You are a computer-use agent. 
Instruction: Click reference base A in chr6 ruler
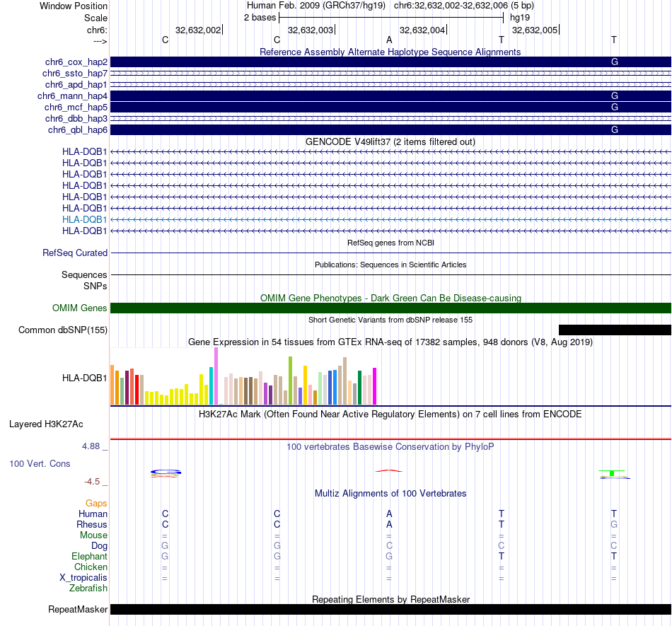(389, 40)
